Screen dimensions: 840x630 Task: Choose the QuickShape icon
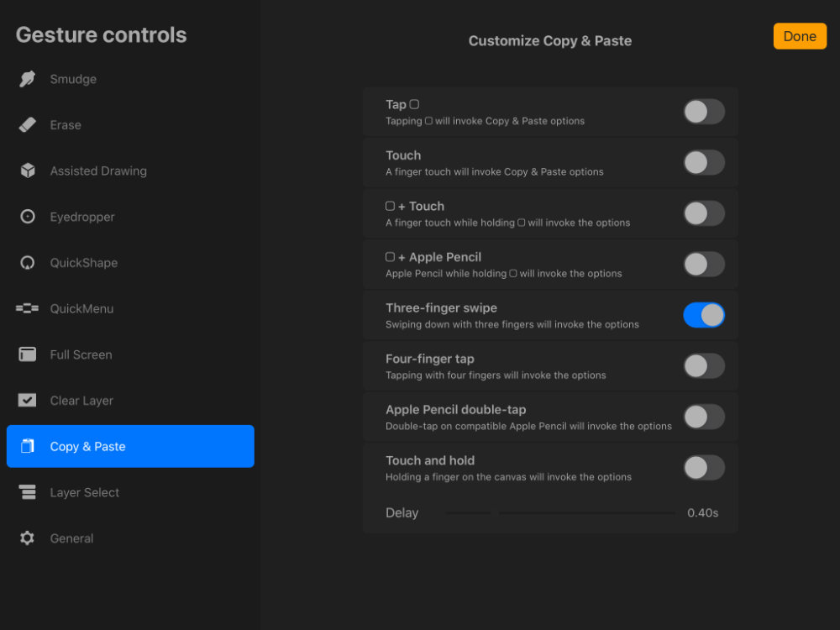tap(28, 262)
